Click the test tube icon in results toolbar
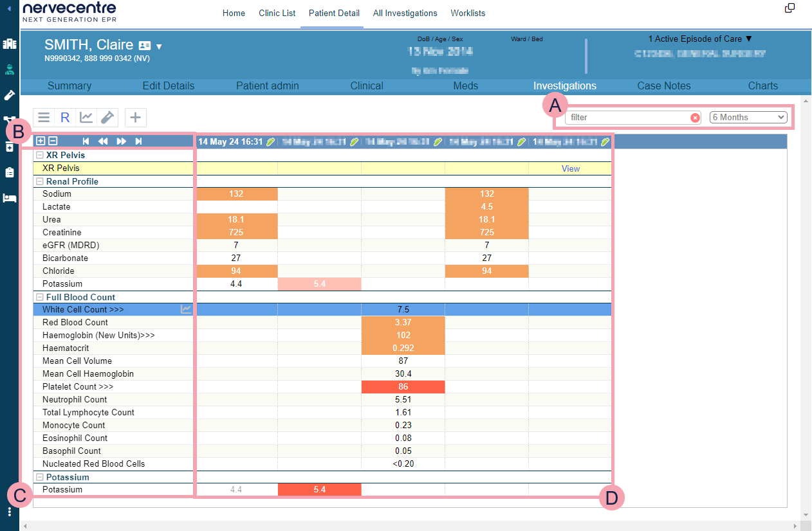Image resolution: width=812 pixels, height=531 pixels. click(107, 117)
